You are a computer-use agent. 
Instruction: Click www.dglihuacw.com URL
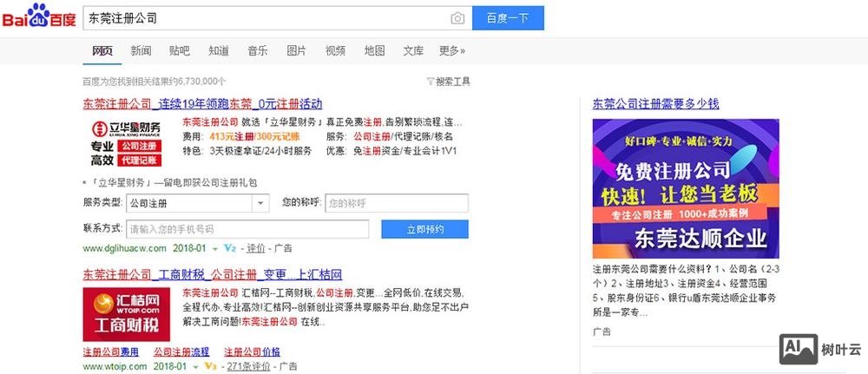coord(124,248)
